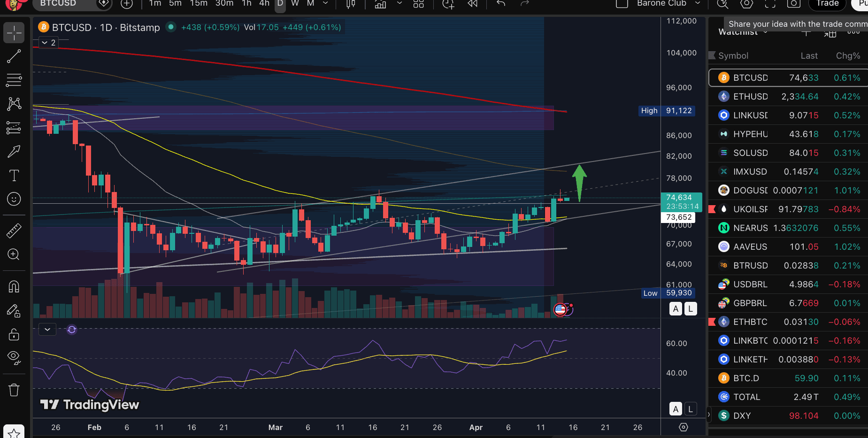
Task: Select the D daily timeframe
Action: point(280,4)
